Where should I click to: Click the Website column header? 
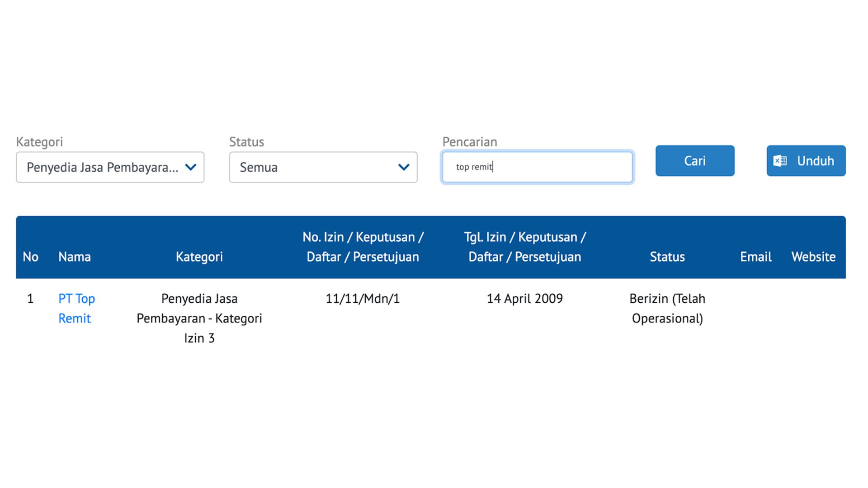(813, 257)
